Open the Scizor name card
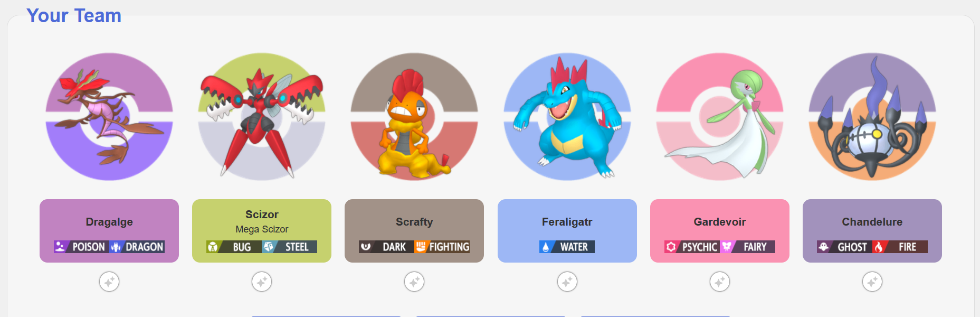The image size is (980, 317). point(262,231)
